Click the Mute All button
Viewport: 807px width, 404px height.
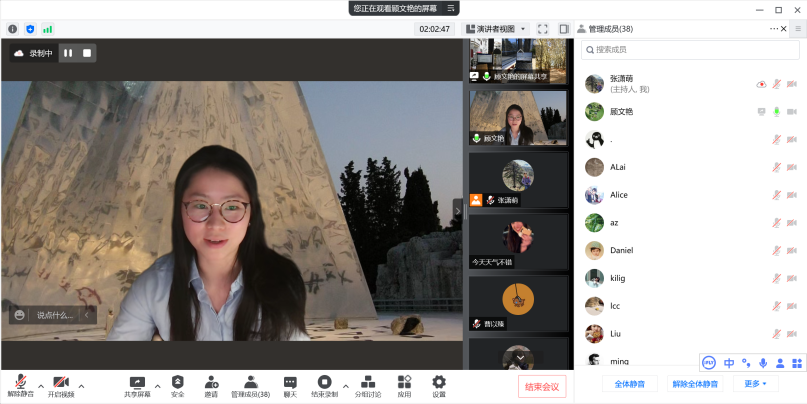pyautogui.click(x=629, y=383)
